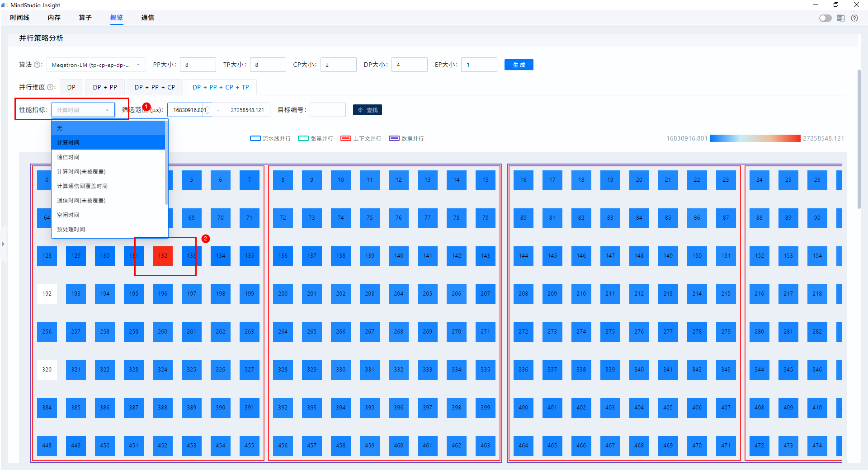
Task: Open the 算法 Megatron-LM dropdown
Action: (x=96, y=65)
